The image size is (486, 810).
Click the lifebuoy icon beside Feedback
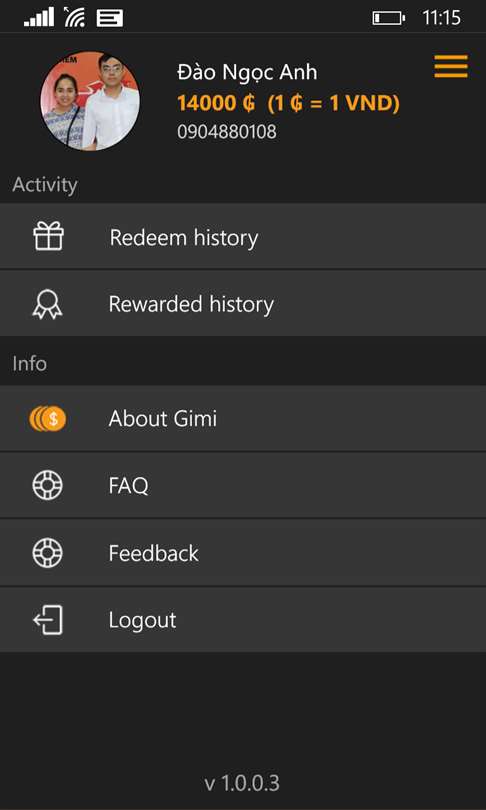pyautogui.click(x=48, y=553)
